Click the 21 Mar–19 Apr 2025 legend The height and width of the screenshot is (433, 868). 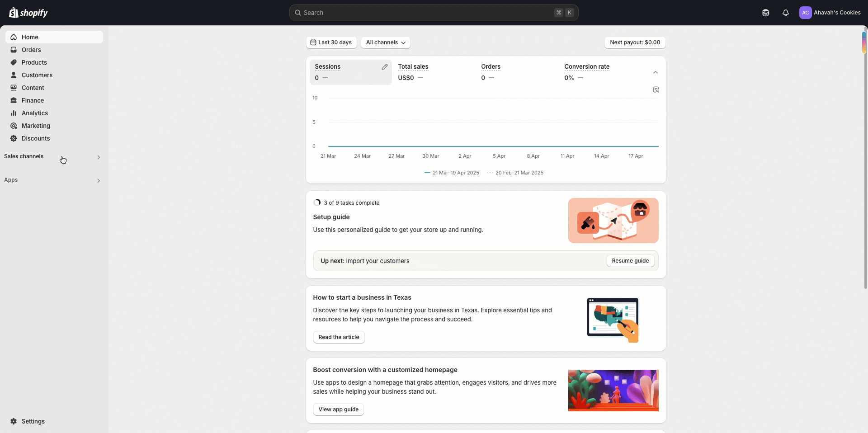[452, 173]
